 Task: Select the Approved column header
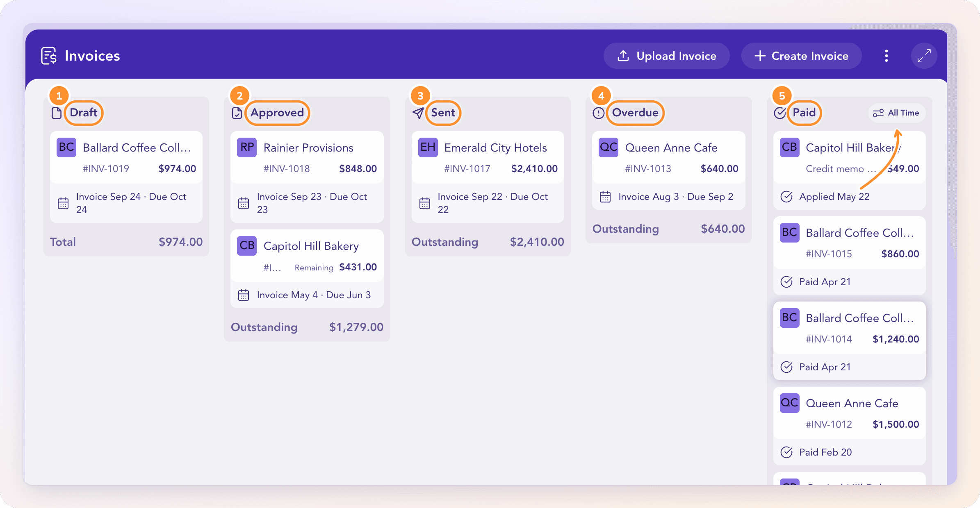277,113
